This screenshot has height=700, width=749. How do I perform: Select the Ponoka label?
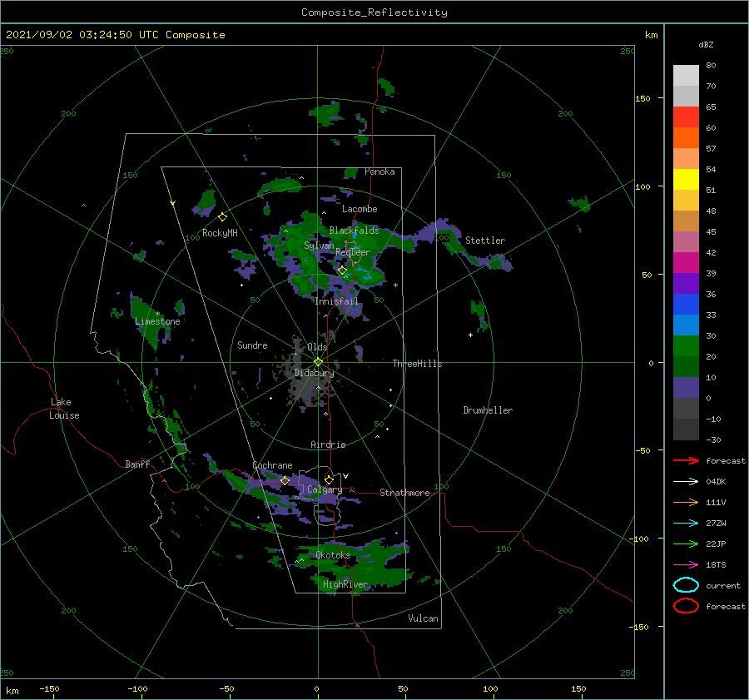(379, 171)
